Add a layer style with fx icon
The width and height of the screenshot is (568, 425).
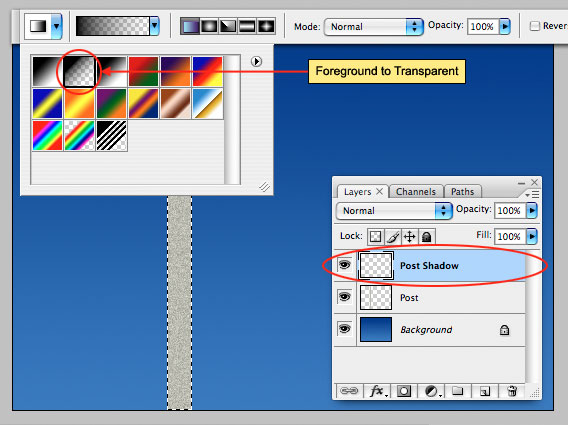[377, 391]
